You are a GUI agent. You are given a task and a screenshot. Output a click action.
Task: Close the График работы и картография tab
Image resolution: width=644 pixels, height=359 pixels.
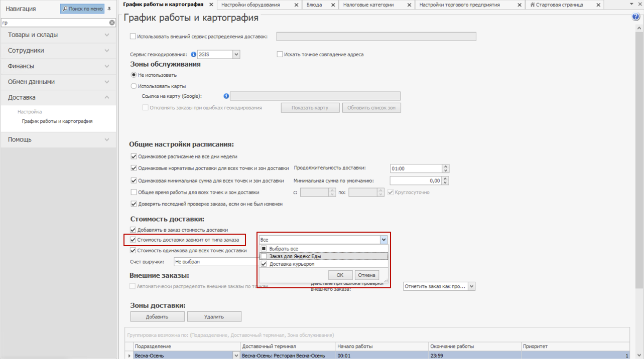point(211,5)
